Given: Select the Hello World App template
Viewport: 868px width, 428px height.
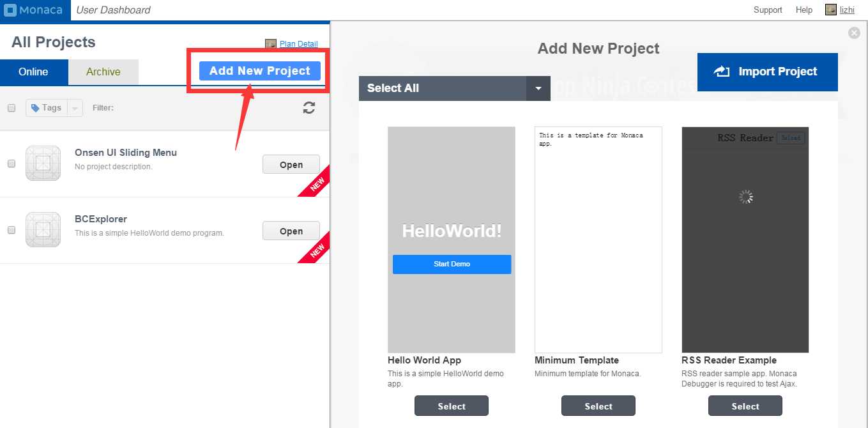Looking at the screenshot, I should [x=452, y=406].
